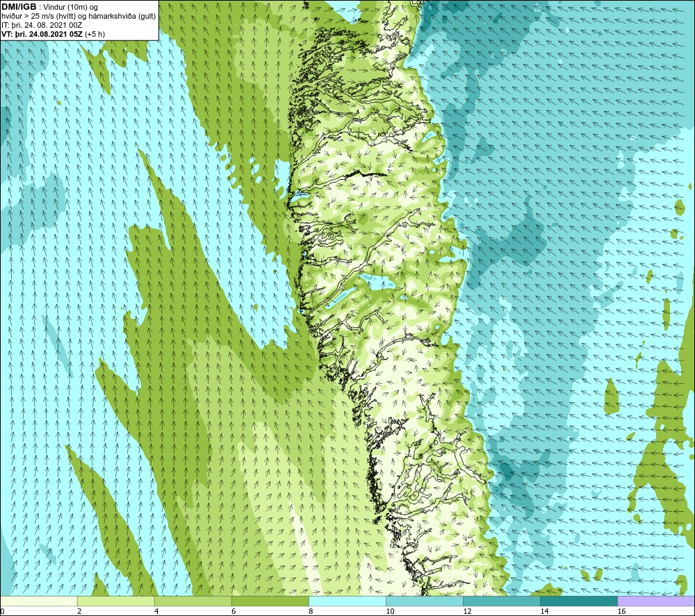695x616 pixels.
Task: Click the 'IT: þri. 24. 08. 2021 00Z' line
Action: [x=42, y=25]
